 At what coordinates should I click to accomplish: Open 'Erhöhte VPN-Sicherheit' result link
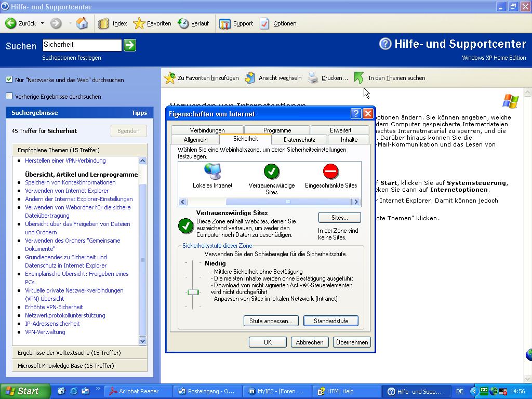[x=54, y=307]
